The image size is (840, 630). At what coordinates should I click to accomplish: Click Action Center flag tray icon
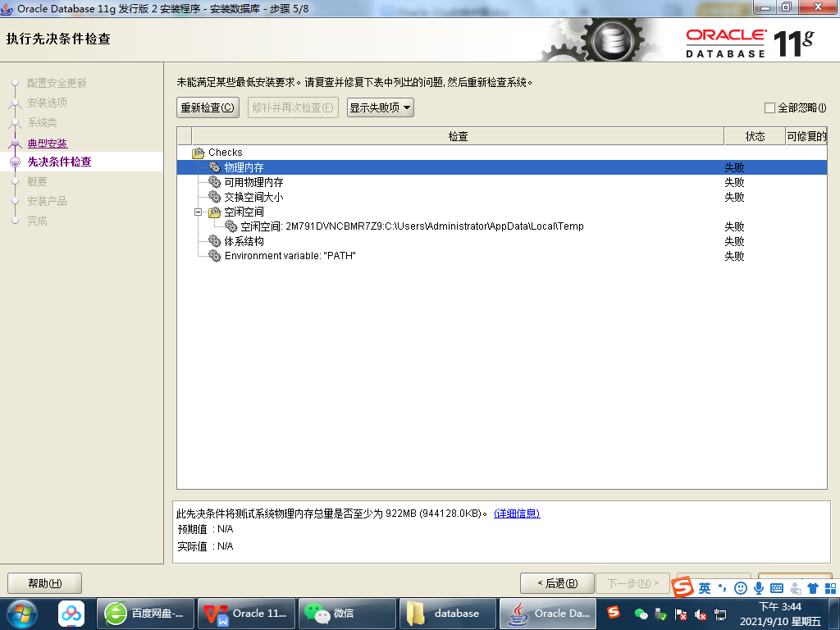point(681,615)
